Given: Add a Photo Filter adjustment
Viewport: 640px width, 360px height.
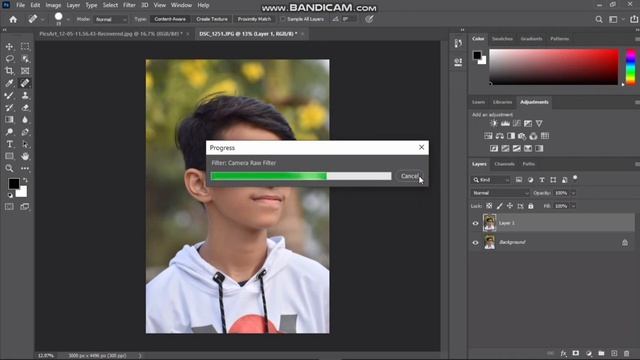Looking at the screenshot, I should tap(522, 136).
